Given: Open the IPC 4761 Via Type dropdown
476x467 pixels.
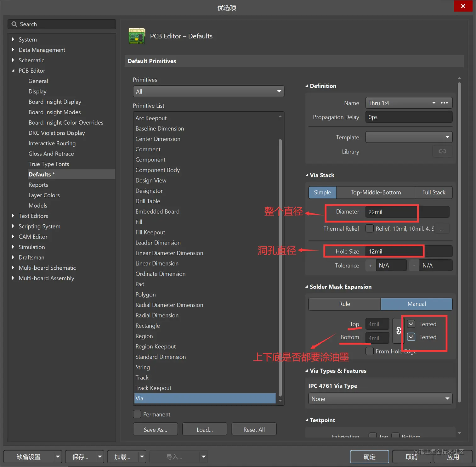Looking at the screenshot, I should (380, 399).
